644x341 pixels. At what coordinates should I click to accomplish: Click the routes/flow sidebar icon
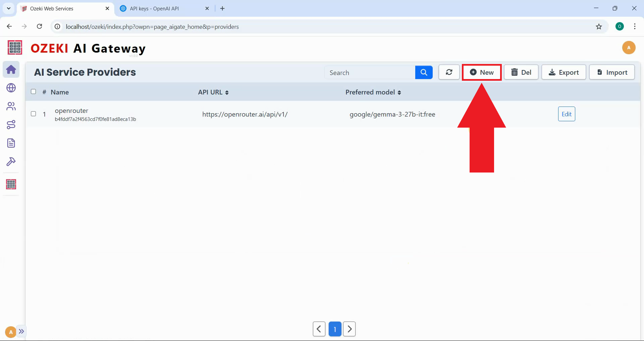[x=11, y=125]
